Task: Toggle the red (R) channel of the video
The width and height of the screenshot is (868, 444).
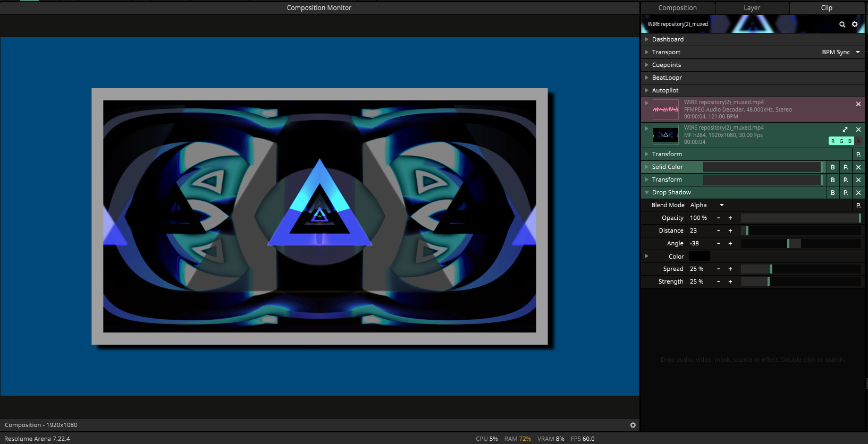Action: 833,141
